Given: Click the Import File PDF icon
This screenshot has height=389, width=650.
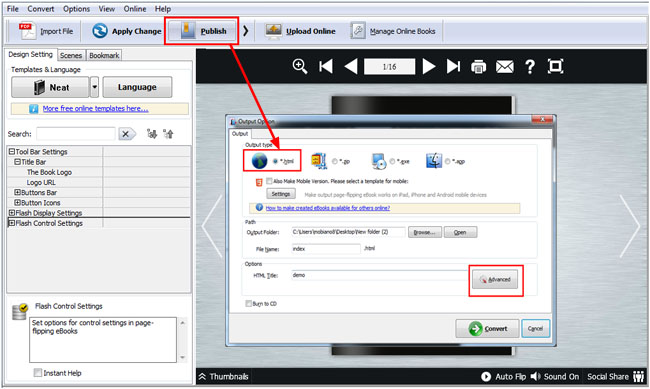Looking at the screenshot, I should 28,31.
